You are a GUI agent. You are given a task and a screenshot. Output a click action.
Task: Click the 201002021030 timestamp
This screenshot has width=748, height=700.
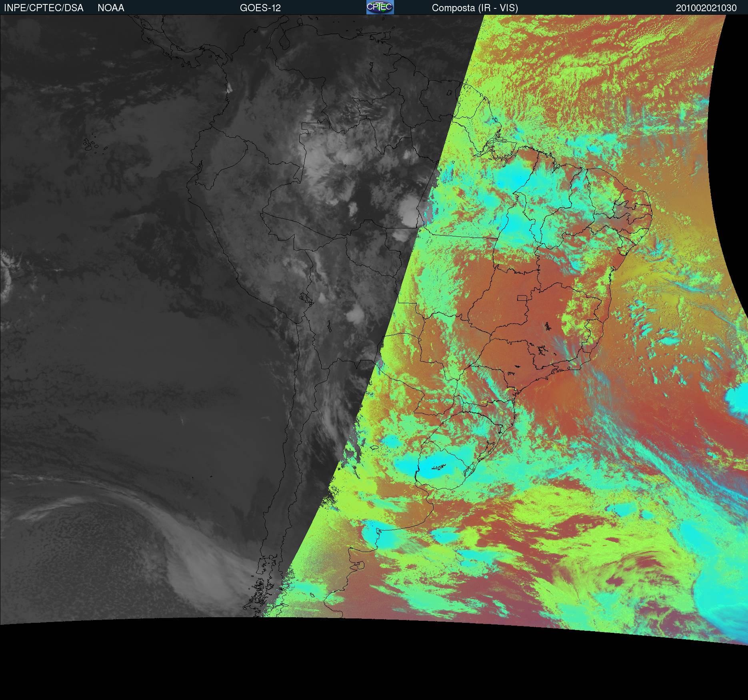click(x=706, y=8)
